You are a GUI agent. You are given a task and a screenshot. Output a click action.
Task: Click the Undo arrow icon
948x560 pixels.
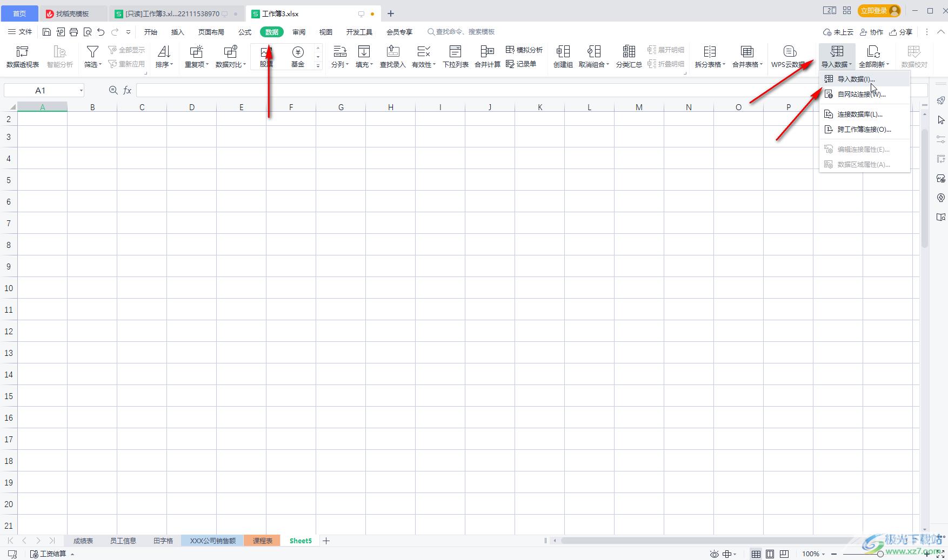[101, 32]
